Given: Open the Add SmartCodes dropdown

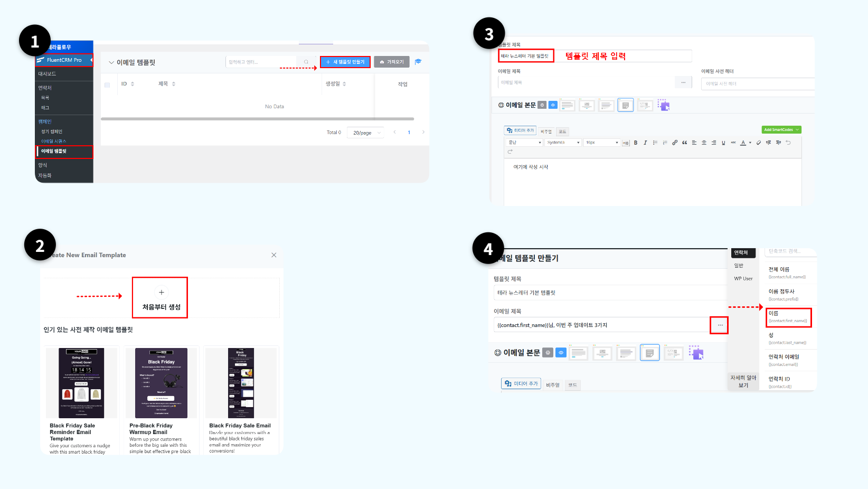Looking at the screenshot, I should 781,129.
